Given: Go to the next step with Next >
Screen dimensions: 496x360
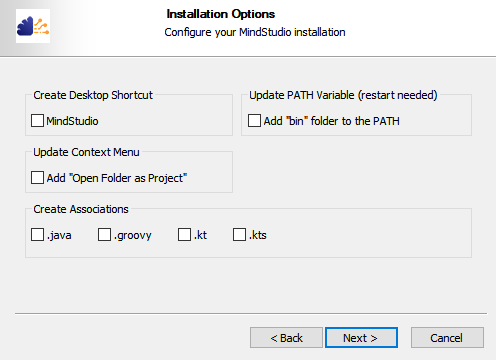Looking at the screenshot, I should coord(361,338).
